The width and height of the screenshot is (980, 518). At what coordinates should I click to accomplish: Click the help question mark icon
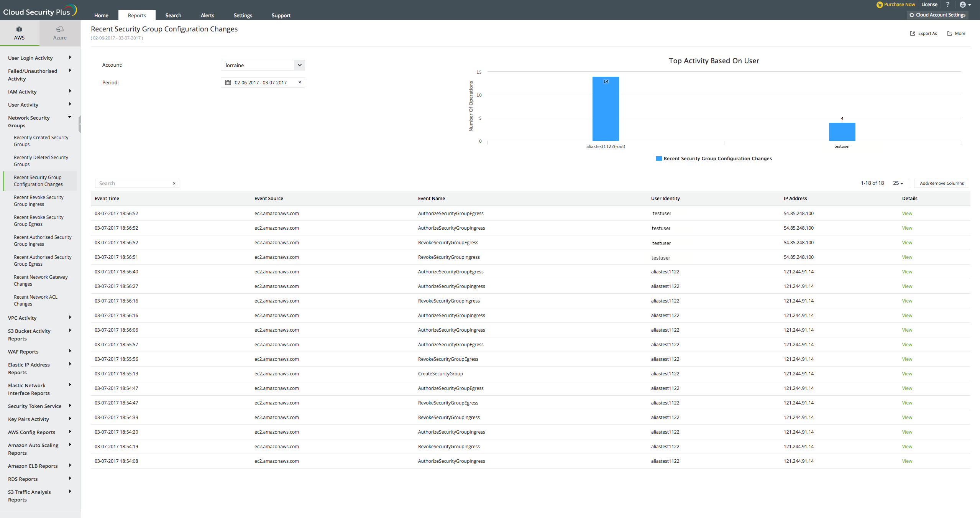[948, 5]
